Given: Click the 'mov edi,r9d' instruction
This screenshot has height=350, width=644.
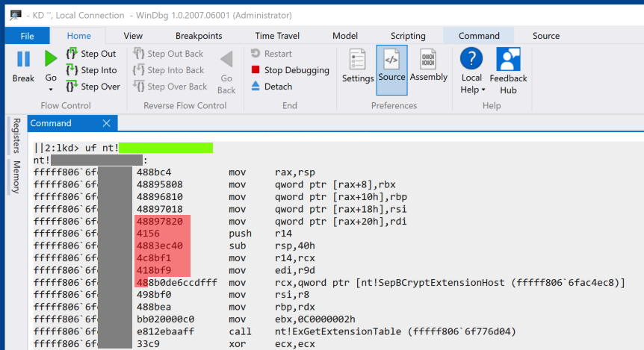Looking at the screenshot, I should coord(272,270).
